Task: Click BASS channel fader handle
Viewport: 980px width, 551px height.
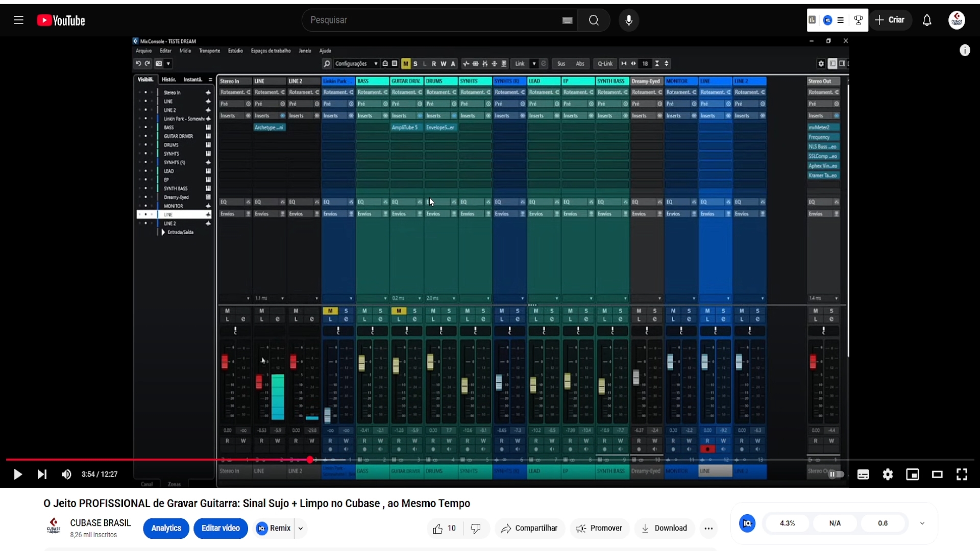Action: click(x=362, y=363)
